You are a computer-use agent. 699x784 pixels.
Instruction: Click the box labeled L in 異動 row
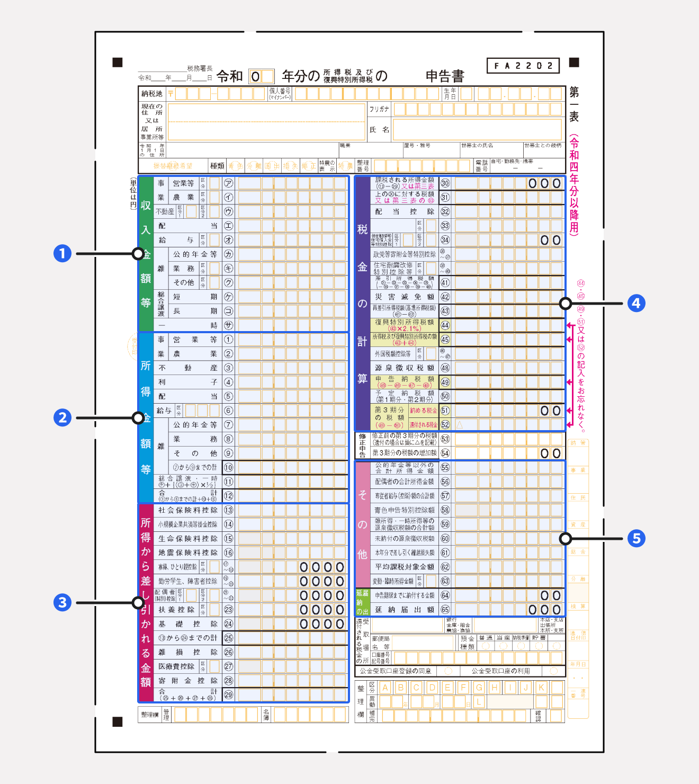point(479,702)
